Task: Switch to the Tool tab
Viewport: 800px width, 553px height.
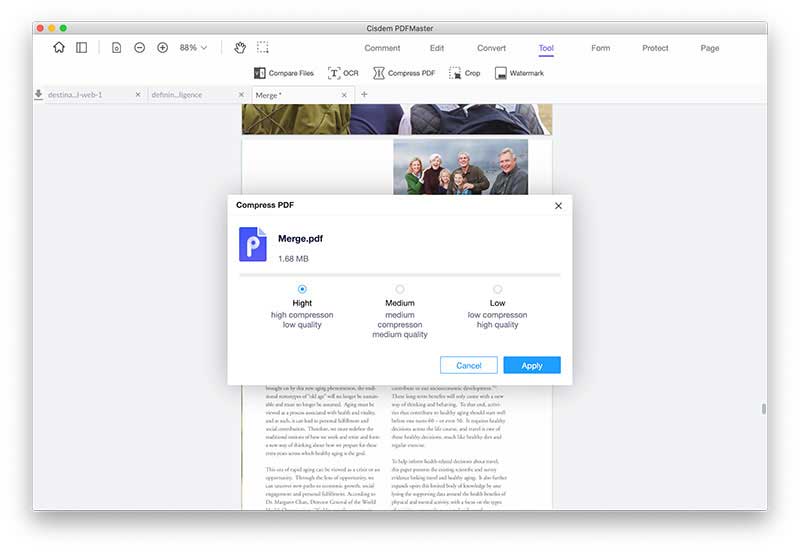Action: (546, 48)
